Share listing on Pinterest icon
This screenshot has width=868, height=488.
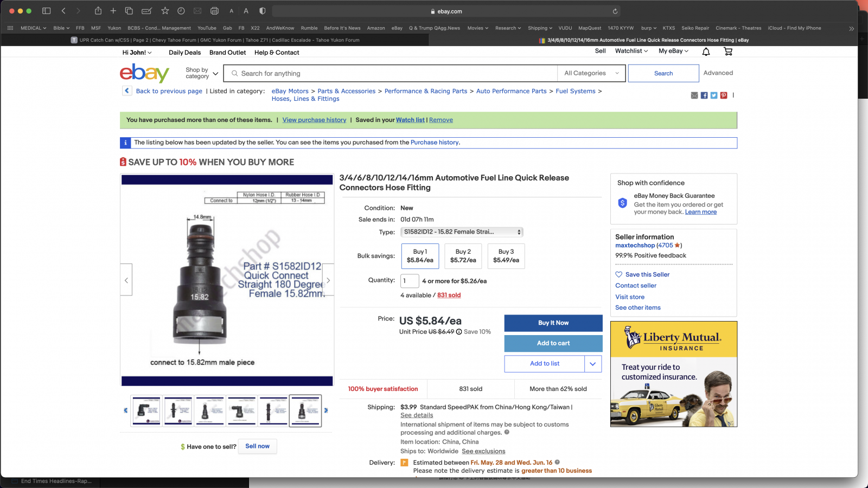(x=724, y=95)
